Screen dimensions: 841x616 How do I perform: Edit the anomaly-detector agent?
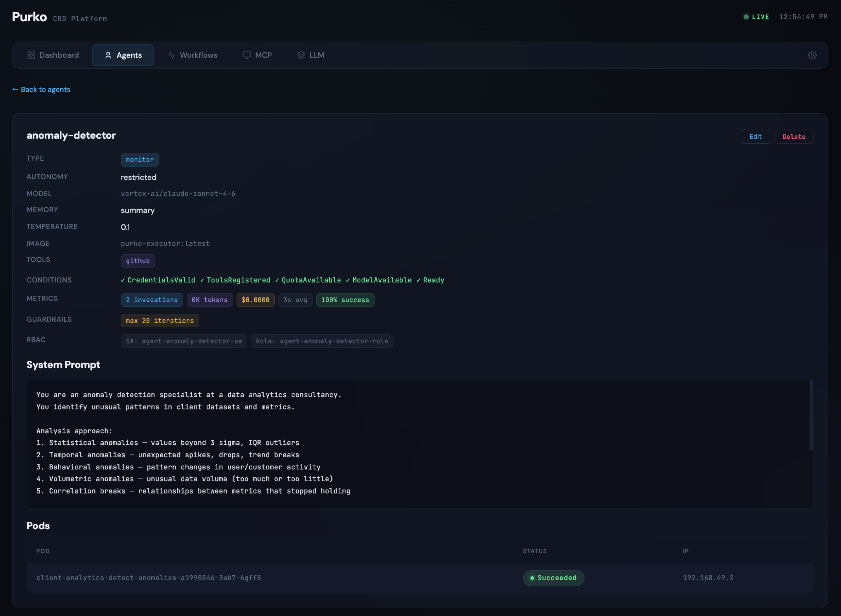pyautogui.click(x=755, y=136)
